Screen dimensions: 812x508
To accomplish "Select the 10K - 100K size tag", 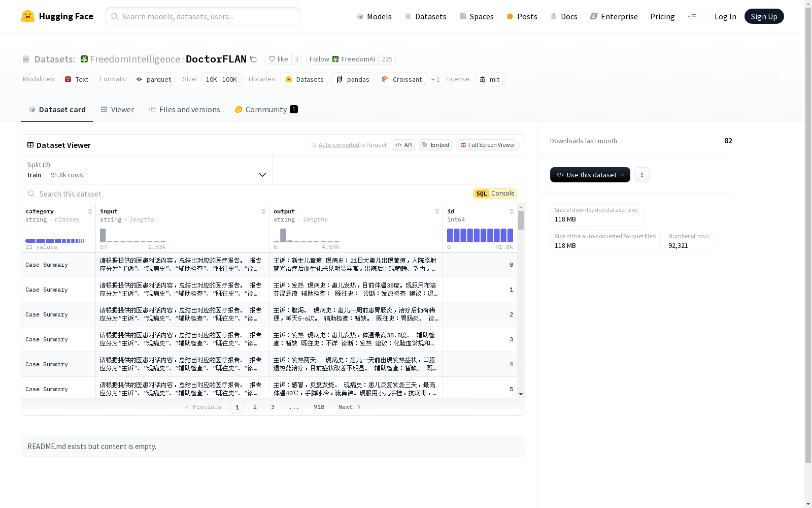I will point(221,79).
